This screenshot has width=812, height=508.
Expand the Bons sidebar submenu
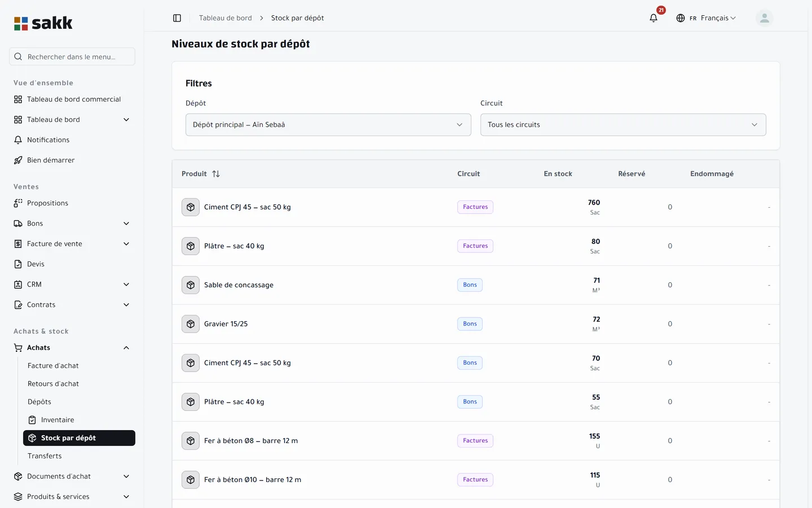coord(126,224)
